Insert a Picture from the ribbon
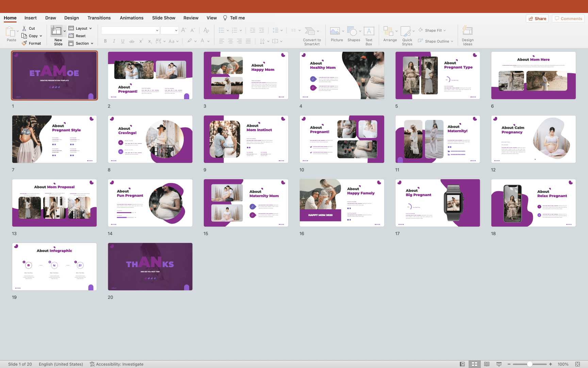The image size is (588, 368). point(335,32)
